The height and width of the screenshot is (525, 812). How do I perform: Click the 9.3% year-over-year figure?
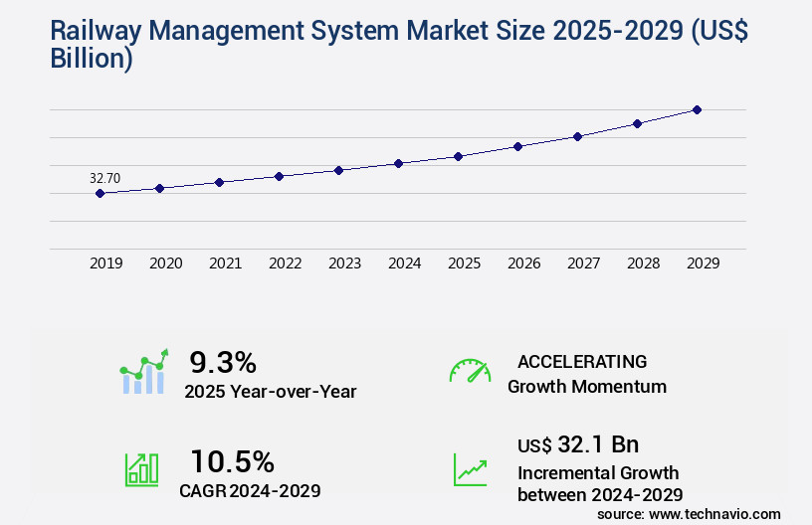(x=223, y=362)
